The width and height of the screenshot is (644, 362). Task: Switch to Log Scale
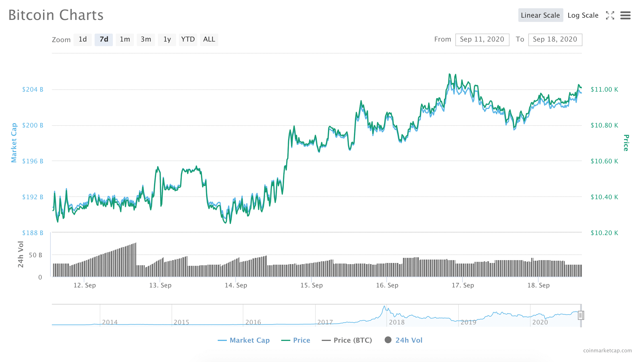point(583,15)
